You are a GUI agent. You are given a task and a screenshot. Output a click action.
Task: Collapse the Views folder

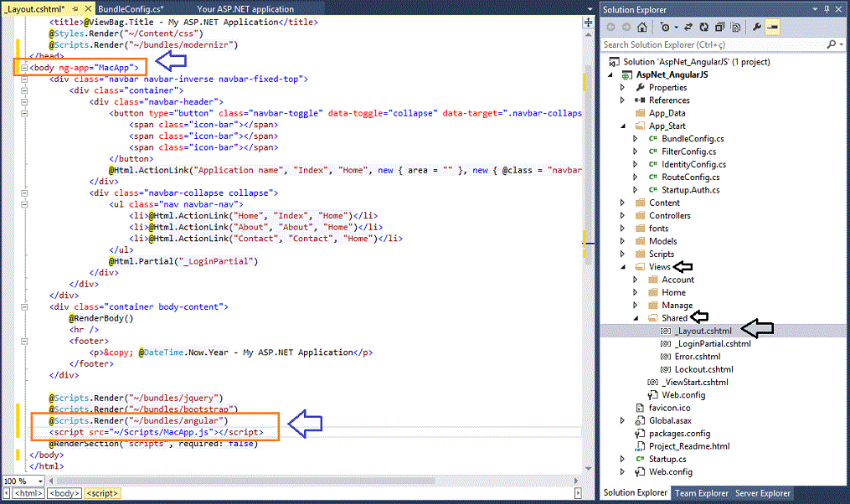(x=623, y=267)
